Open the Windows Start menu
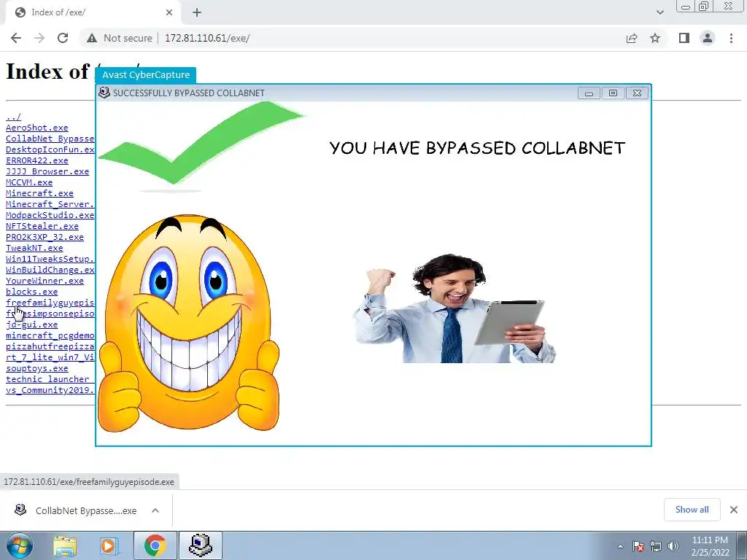This screenshot has height=560, width=747. (19, 545)
